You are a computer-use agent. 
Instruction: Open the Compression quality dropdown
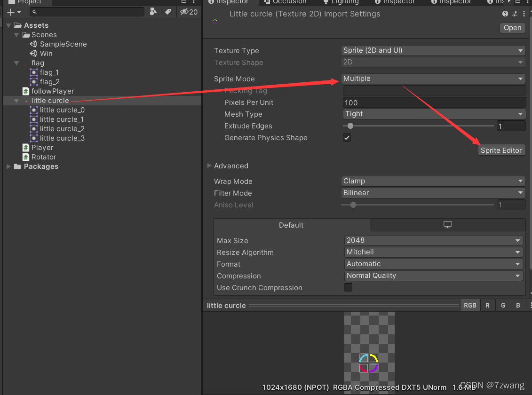(x=434, y=276)
